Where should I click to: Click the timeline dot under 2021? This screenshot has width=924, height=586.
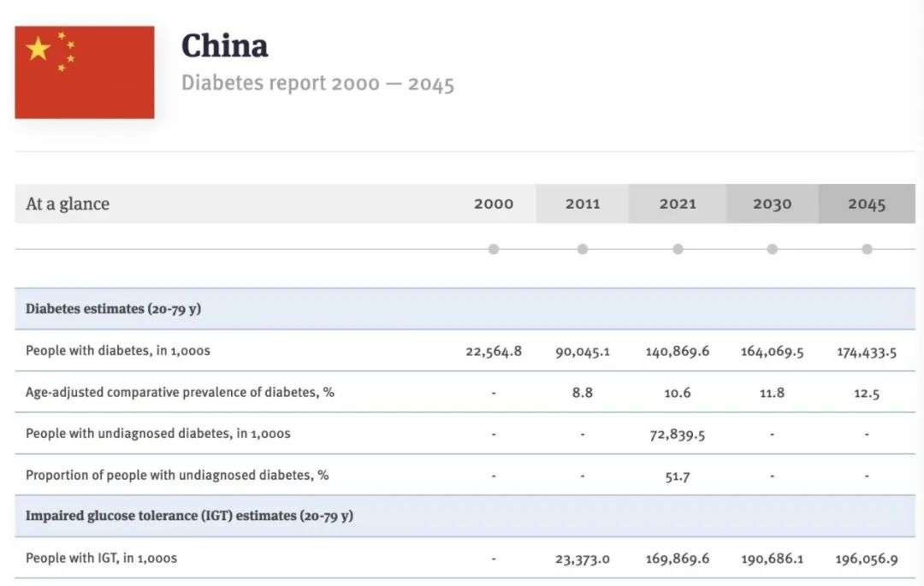678,249
